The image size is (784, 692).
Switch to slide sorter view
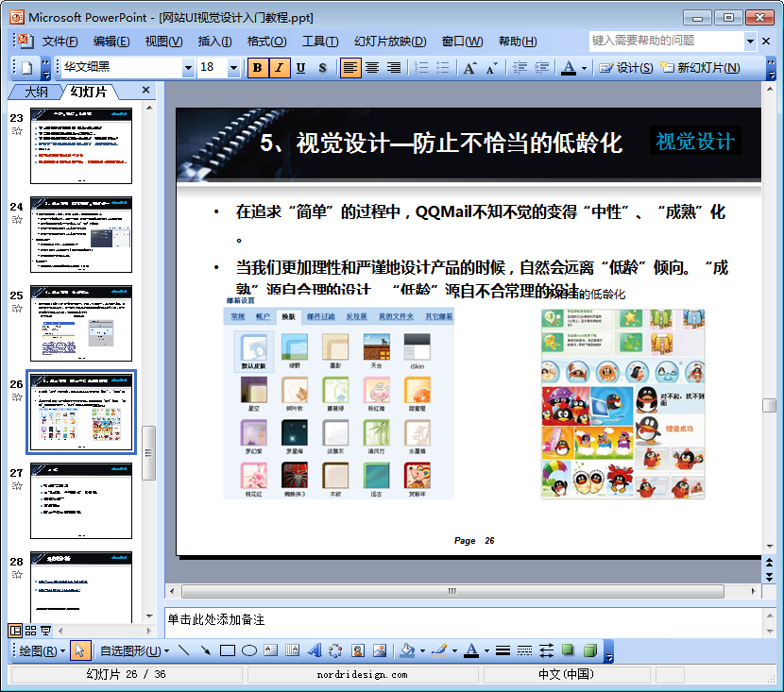30,631
